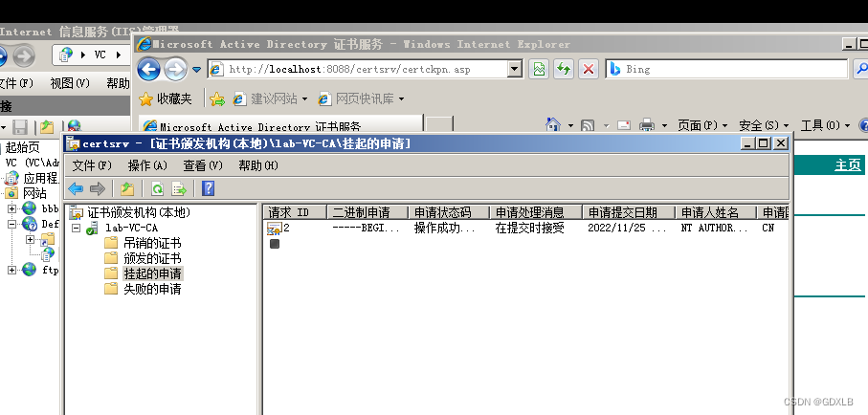Viewport: 868px width, 415px height.
Task: Click 网页快讯库 link in favorites bar
Action: point(361,99)
